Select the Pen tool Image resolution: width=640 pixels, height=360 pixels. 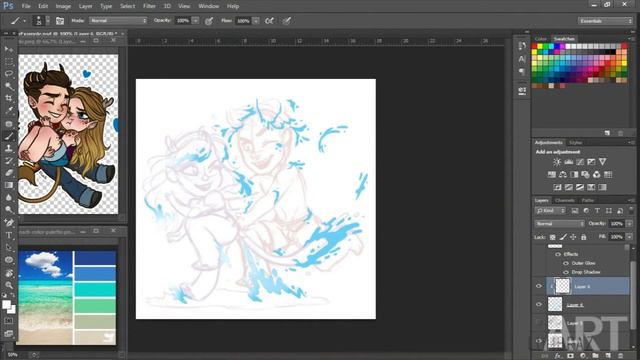(9, 223)
